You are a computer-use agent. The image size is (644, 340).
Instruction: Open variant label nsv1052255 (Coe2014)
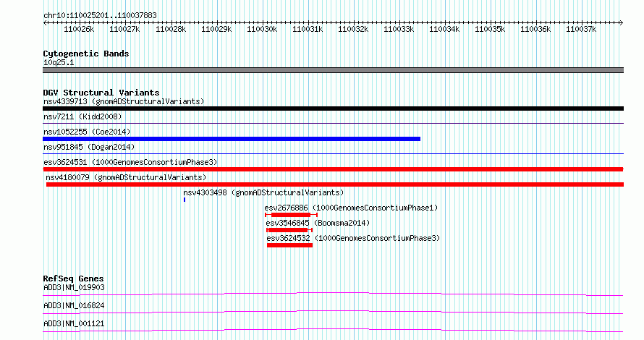tap(87, 132)
